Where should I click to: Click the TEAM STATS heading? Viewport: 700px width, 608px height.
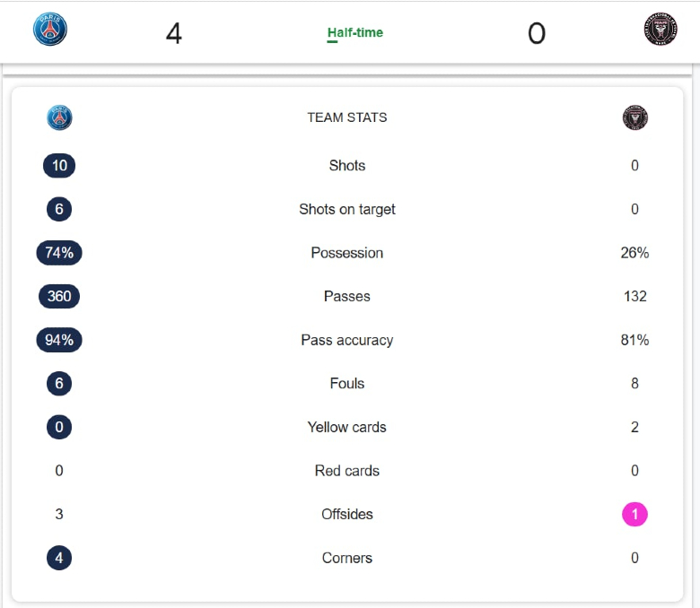tap(347, 117)
